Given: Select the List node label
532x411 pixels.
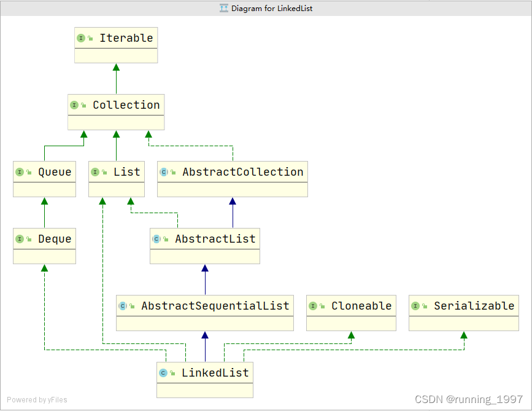Looking at the screenshot, I should click(x=126, y=172).
